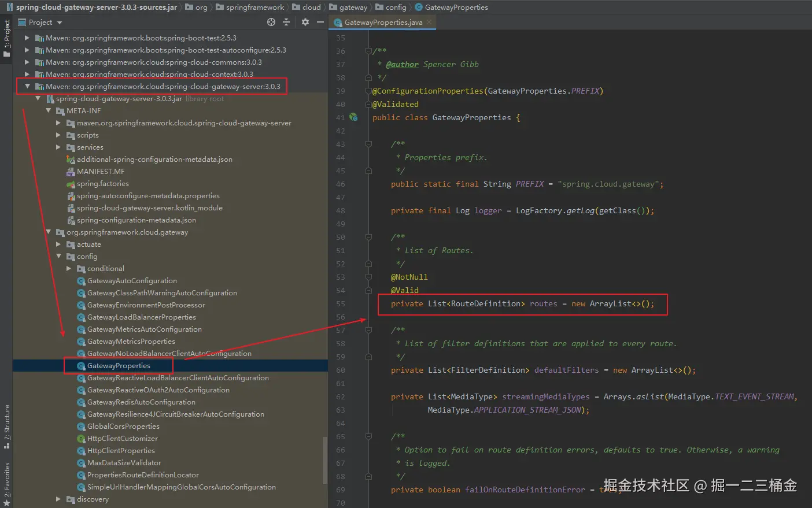This screenshot has height=508, width=812.
Task: Click the gutter bean icon on line 41
Action: pyautogui.click(x=353, y=117)
